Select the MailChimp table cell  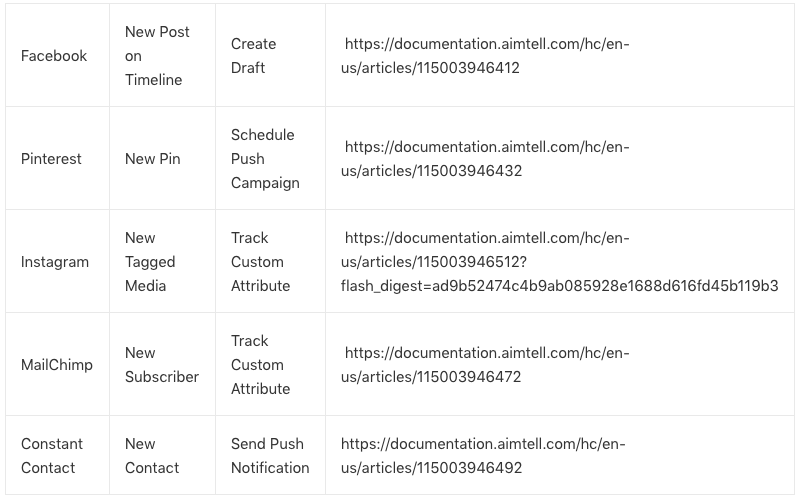click(57, 365)
